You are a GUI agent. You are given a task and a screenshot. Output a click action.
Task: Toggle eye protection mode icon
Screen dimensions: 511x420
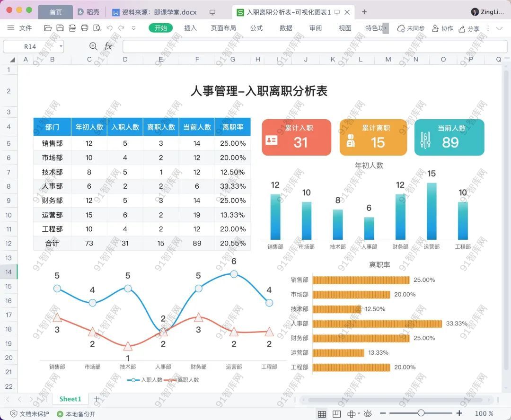pos(368,414)
